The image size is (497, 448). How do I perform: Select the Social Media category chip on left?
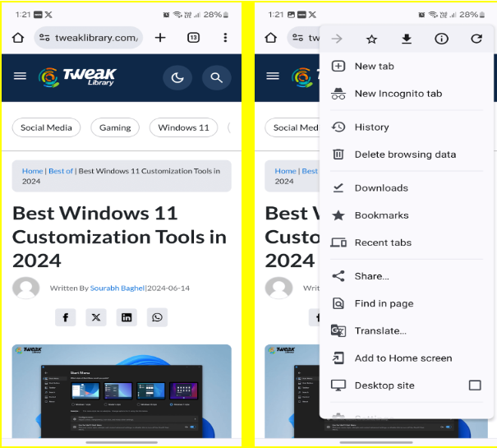click(46, 127)
